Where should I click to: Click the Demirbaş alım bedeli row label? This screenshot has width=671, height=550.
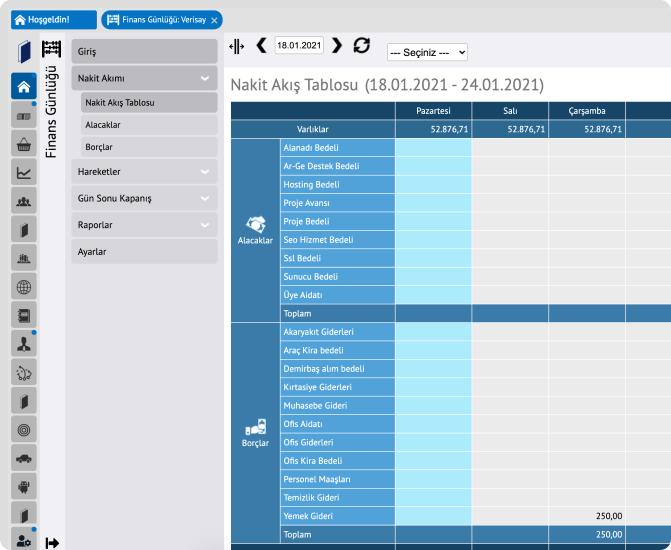[337, 369]
